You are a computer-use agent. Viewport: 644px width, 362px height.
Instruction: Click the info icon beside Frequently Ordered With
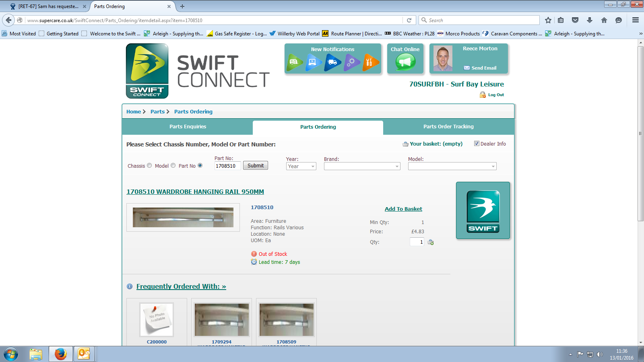(x=130, y=286)
